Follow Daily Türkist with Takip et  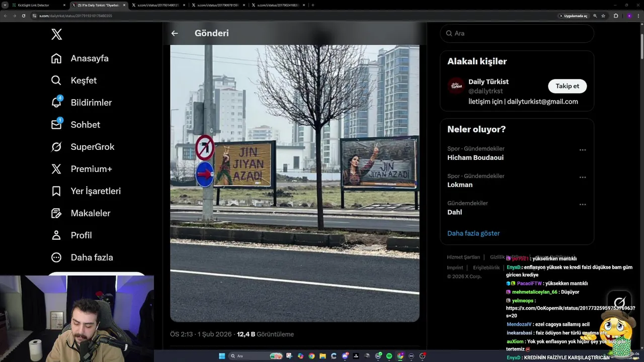(x=567, y=86)
